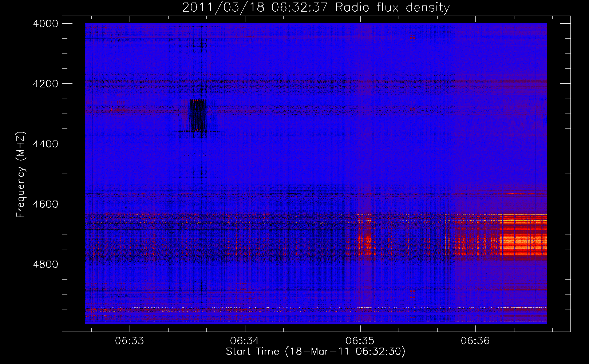
Task: Click the 4000 frequency tick label
Action: [45, 24]
